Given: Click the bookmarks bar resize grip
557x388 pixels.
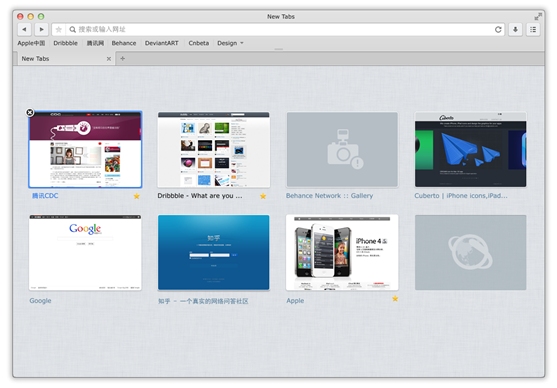Looking at the screenshot, I should tap(279, 49).
